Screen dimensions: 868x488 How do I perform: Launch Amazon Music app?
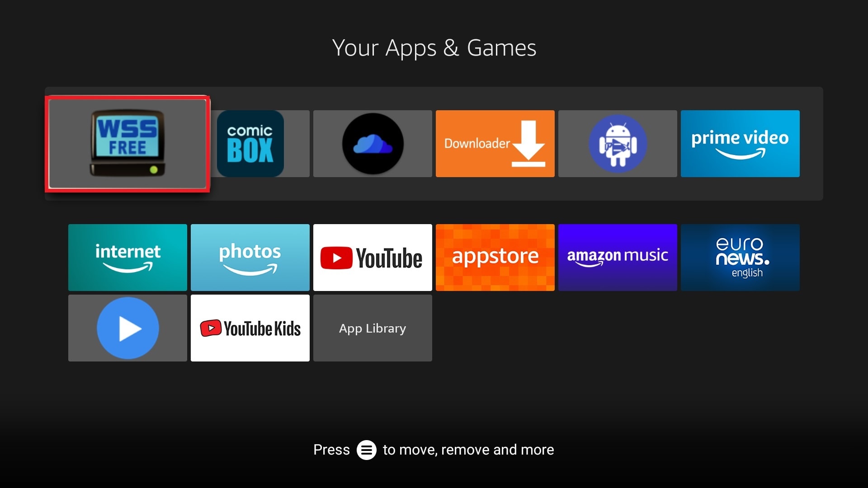point(618,257)
